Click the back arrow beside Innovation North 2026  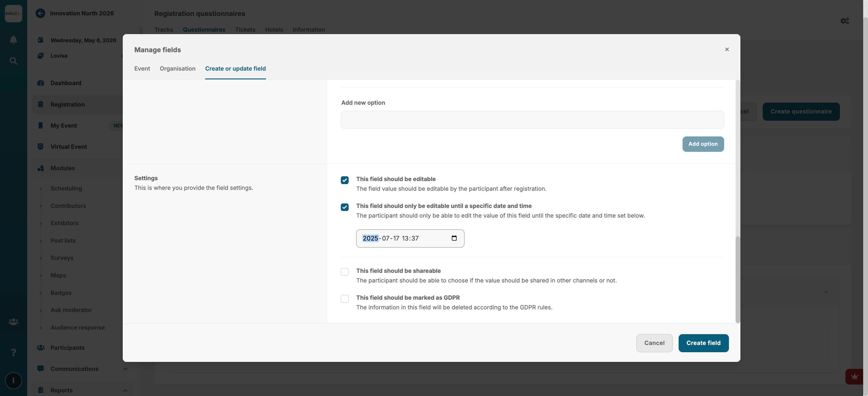[40, 14]
